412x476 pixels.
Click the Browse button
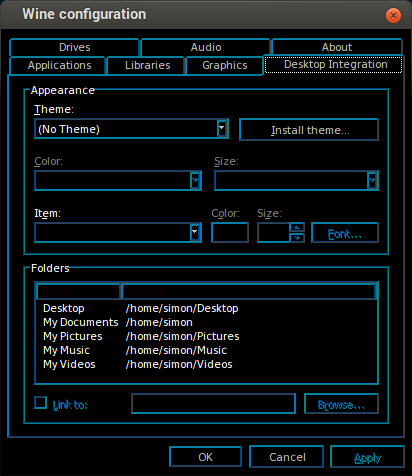[x=341, y=404]
